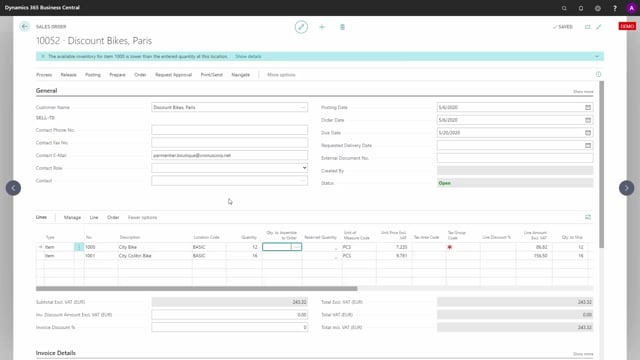
Task: Open row options for item 1000 line
Action: 79,247
